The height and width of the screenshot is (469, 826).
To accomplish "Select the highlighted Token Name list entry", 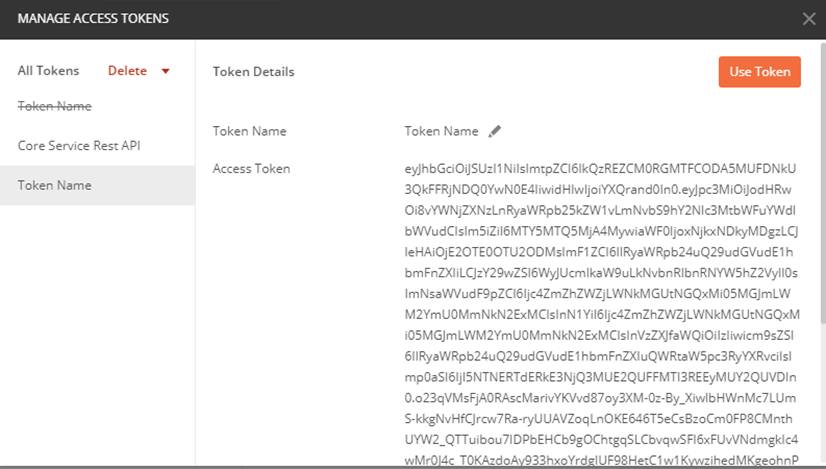I will point(97,185).
